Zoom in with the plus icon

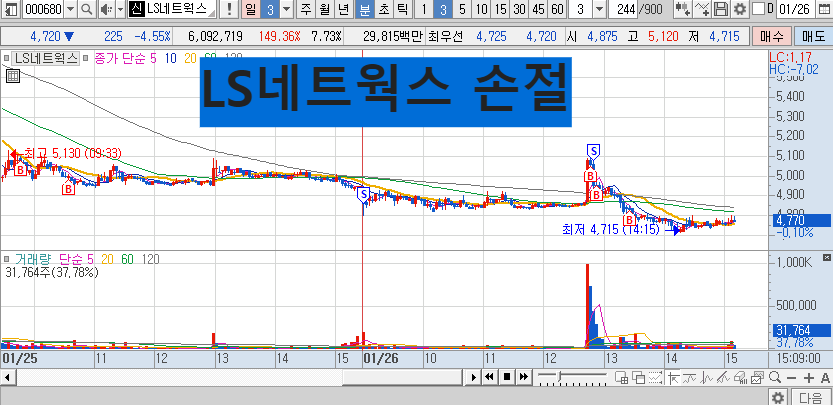click(x=809, y=378)
